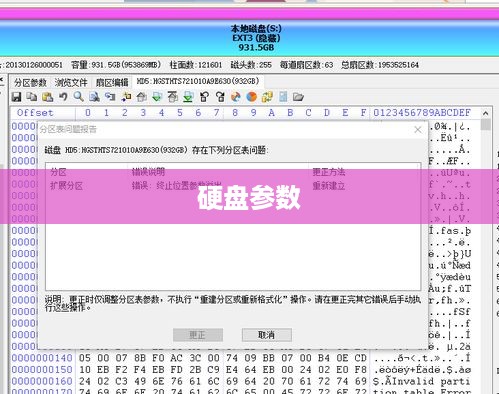Click the 0123456789ABCDEF ASCII column header
This screenshot has height=394, width=499.
pyautogui.click(x=422, y=113)
